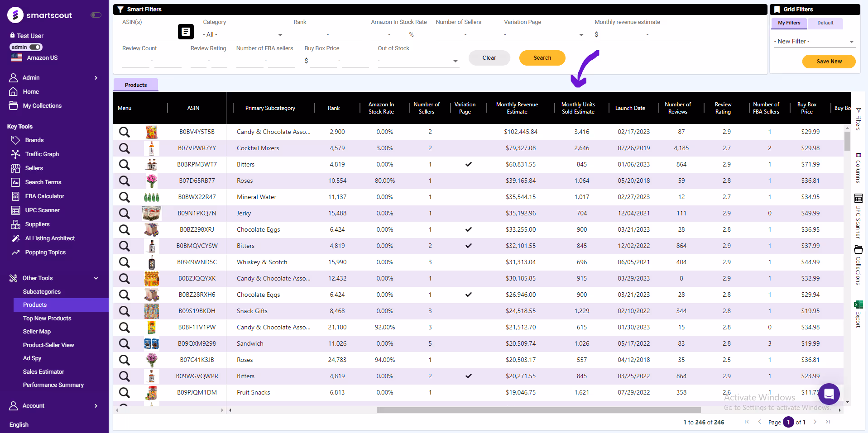Open Sales Estimator link
This screenshot has width=868, height=433.
coord(43,372)
